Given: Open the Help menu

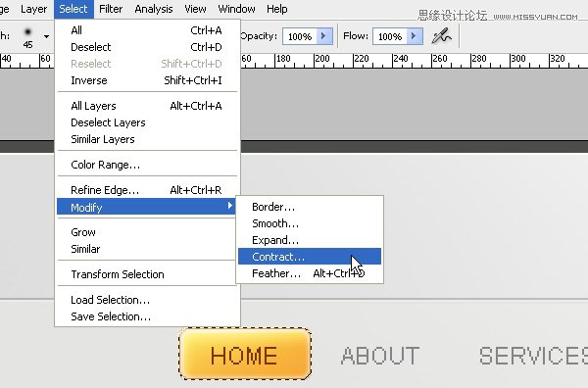Looking at the screenshot, I should pyautogui.click(x=277, y=9).
